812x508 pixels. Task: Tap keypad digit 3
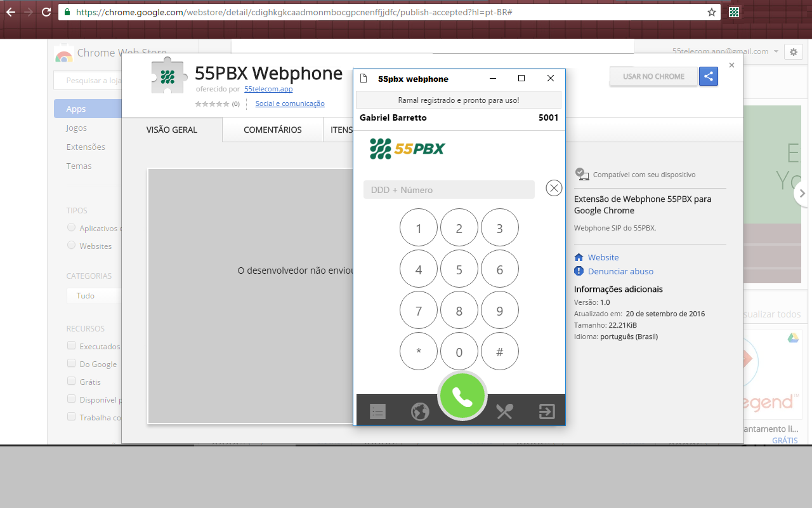(x=500, y=228)
